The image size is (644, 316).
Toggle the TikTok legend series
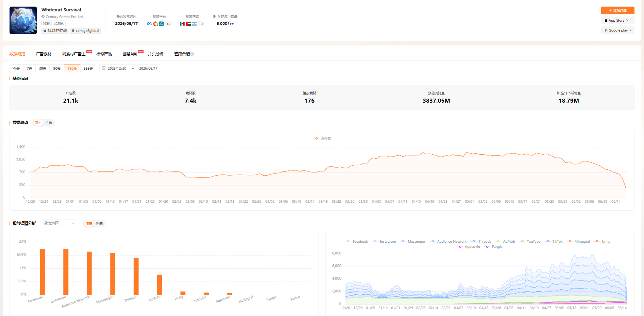pos(554,242)
